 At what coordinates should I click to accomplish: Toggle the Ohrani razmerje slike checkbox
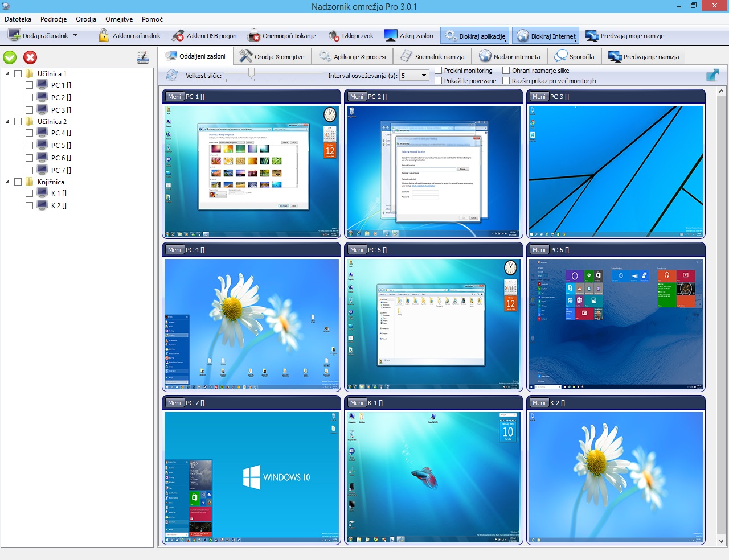(x=506, y=71)
